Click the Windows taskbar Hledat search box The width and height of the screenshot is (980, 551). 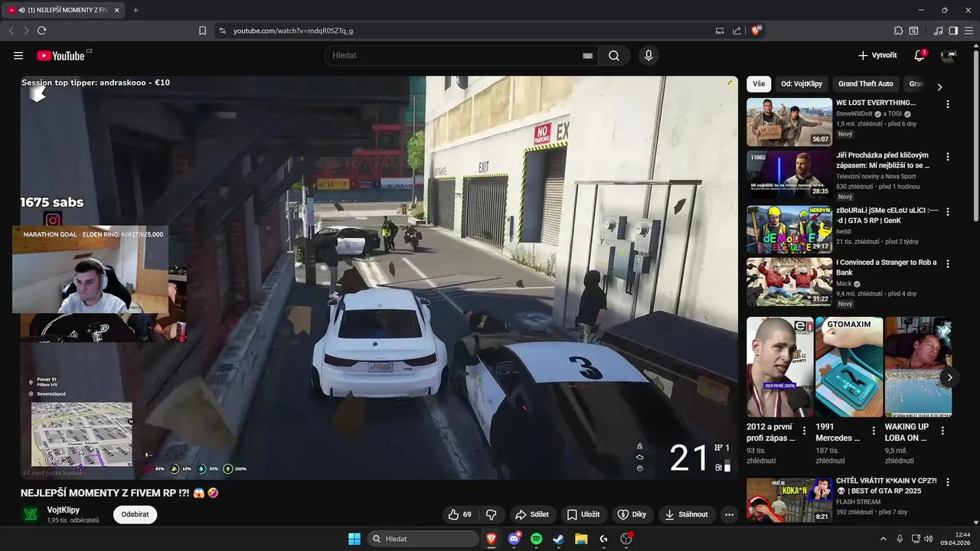(423, 539)
